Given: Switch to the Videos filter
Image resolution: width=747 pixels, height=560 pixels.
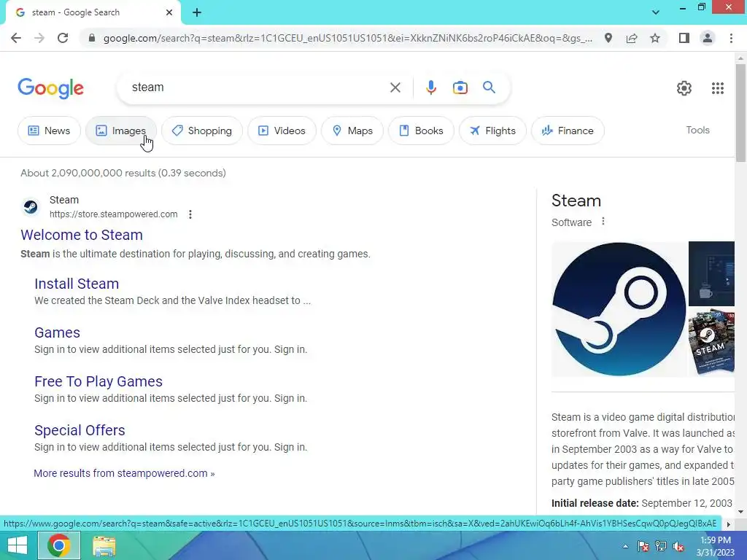Looking at the screenshot, I should click(x=282, y=131).
